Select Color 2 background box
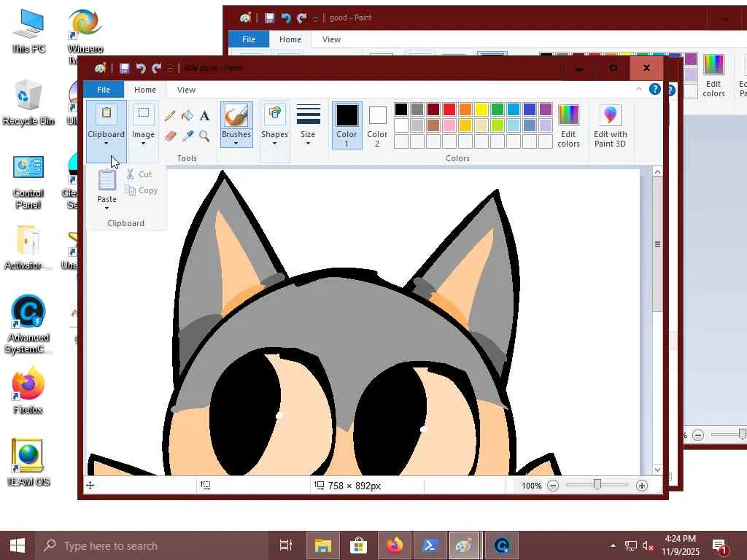The height and width of the screenshot is (560, 747). coord(377,125)
